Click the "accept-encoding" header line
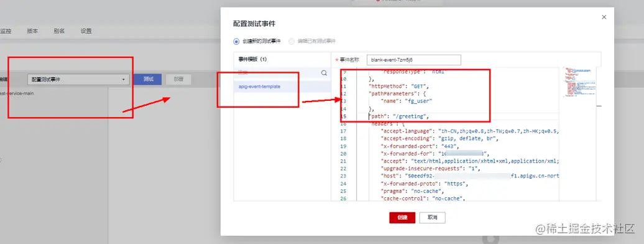 click(439, 139)
